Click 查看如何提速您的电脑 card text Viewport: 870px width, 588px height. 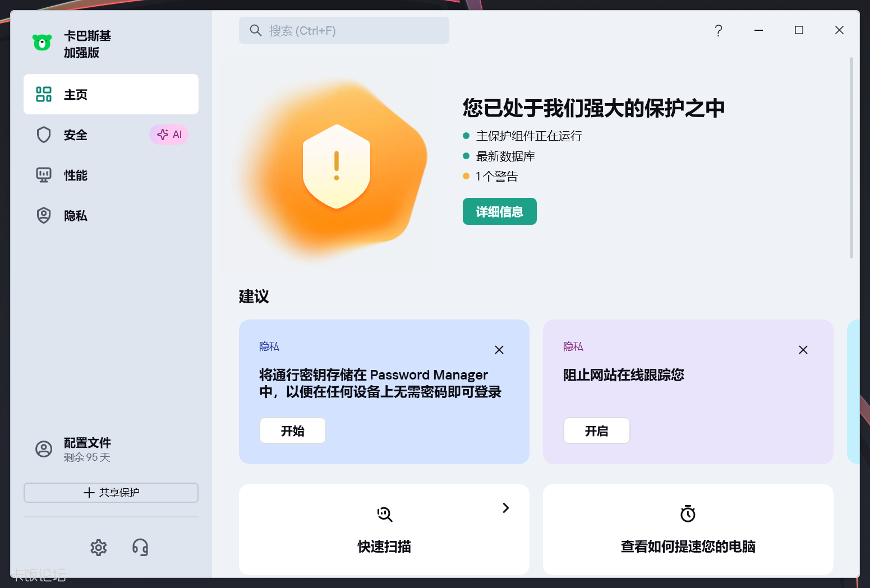click(688, 546)
